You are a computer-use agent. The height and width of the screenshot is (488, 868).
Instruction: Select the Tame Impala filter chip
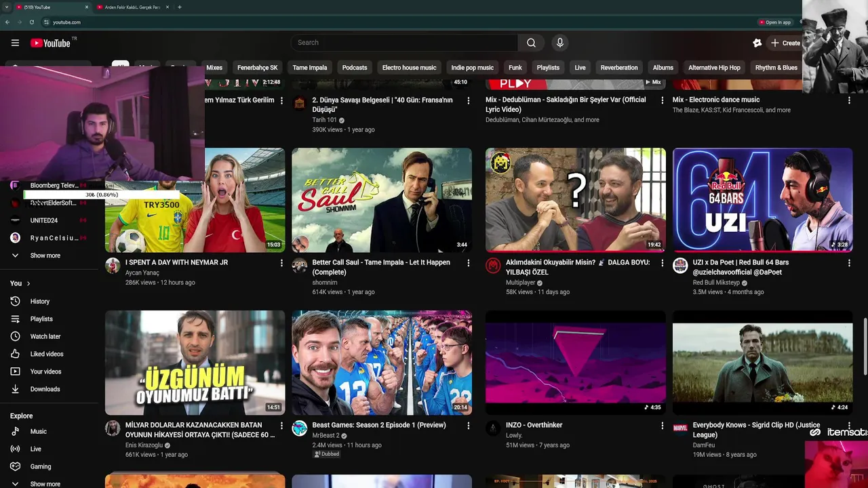(x=310, y=68)
